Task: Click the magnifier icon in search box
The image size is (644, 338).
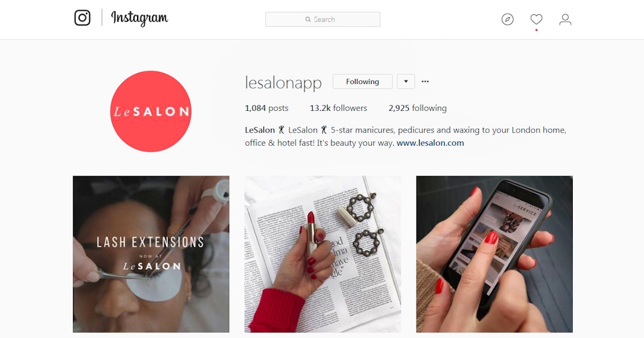Action: pos(308,19)
